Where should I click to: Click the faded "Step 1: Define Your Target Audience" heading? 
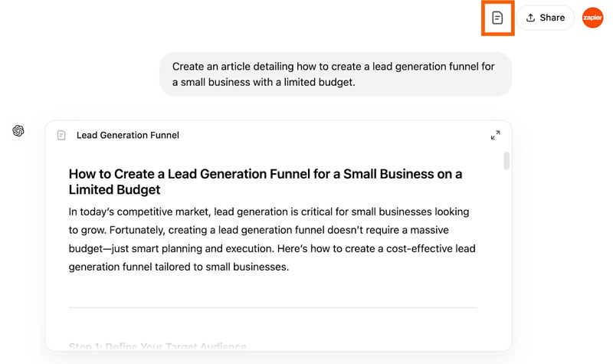point(157,347)
